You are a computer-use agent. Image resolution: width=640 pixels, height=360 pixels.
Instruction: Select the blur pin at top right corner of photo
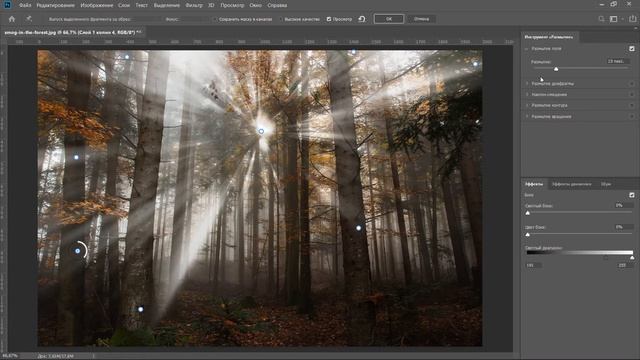point(475,64)
